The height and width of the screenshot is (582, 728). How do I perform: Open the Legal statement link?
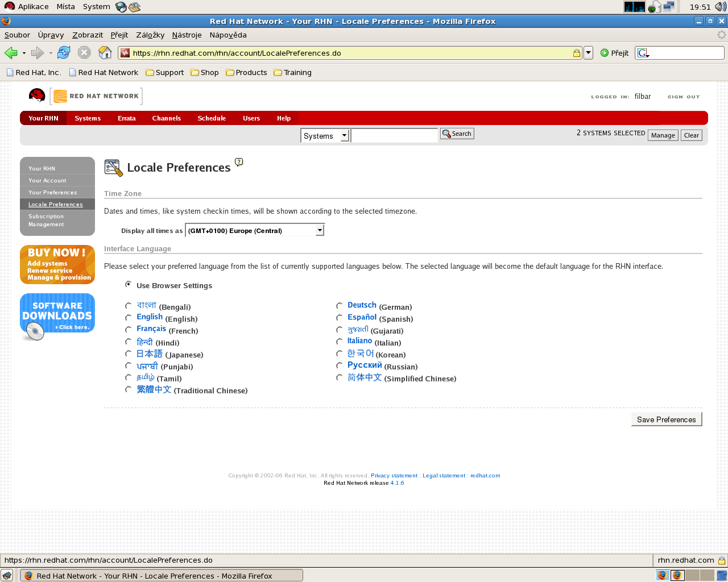(x=444, y=476)
